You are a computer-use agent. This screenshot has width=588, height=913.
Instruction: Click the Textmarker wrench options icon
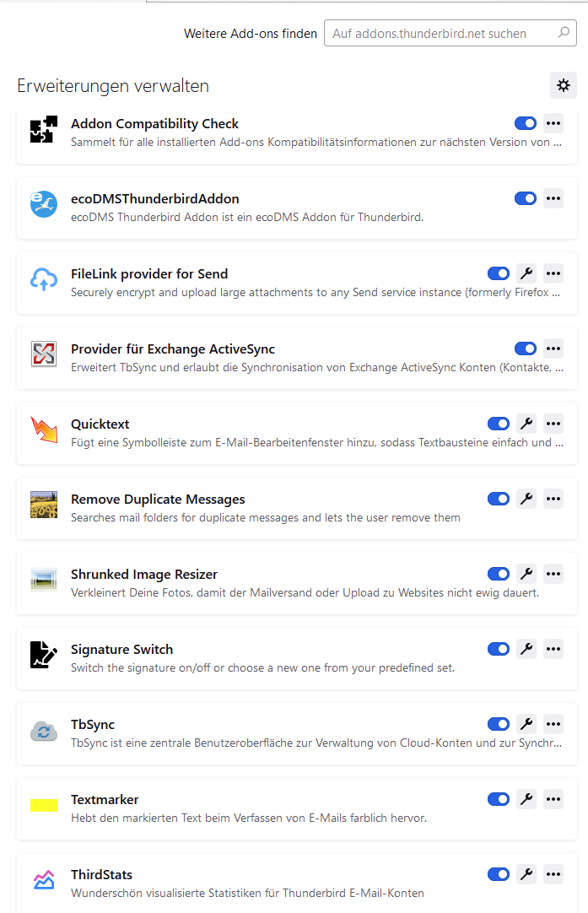(526, 799)
